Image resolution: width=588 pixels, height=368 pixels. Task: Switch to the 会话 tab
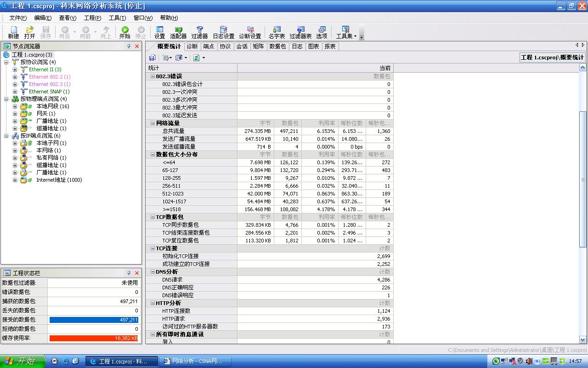(x=242, y=46)
